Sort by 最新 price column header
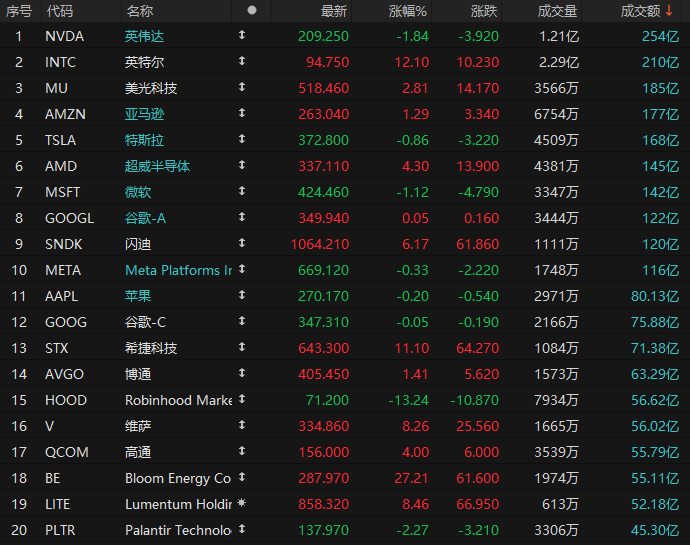 (334, 11)
